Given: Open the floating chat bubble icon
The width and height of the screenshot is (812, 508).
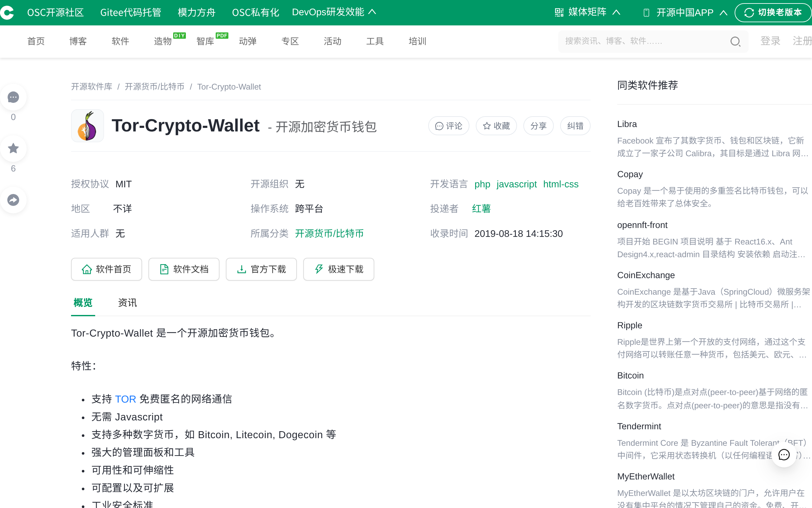Looking at the screenshot, I should coord(784,455).
